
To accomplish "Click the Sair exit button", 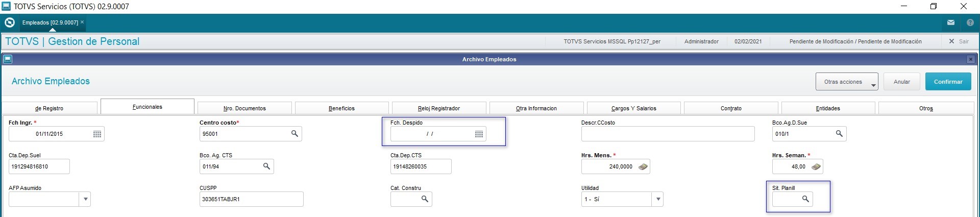I will [959, 41].
